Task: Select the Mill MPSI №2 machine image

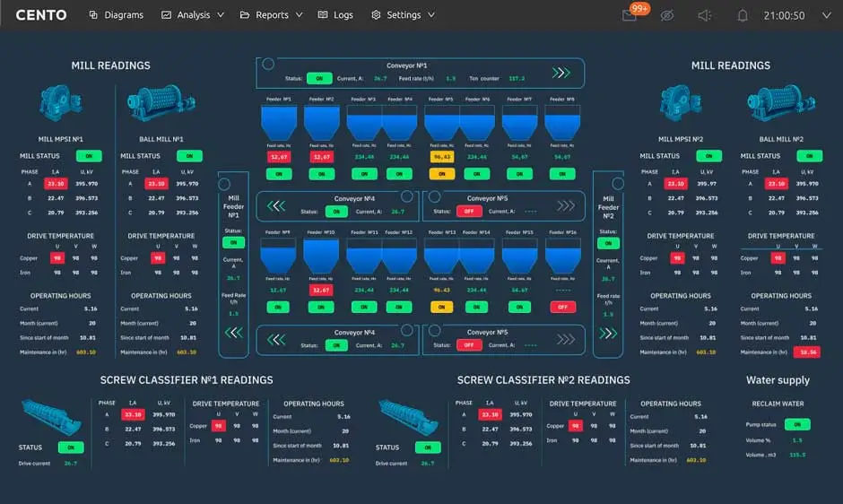Action: click(680, 102)
